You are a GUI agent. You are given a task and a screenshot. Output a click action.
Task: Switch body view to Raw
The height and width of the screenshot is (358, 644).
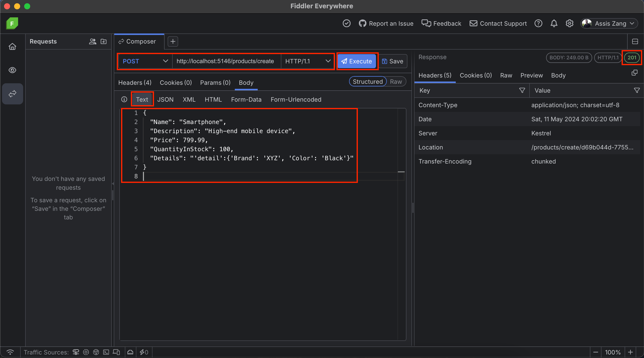pos(396,82)
